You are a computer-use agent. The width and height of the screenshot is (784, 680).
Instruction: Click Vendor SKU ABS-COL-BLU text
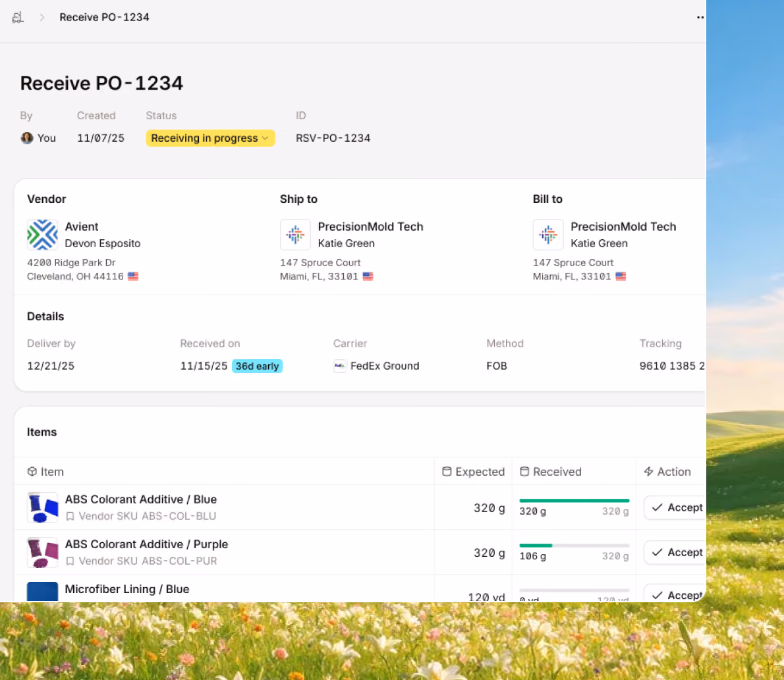(147, 516)
